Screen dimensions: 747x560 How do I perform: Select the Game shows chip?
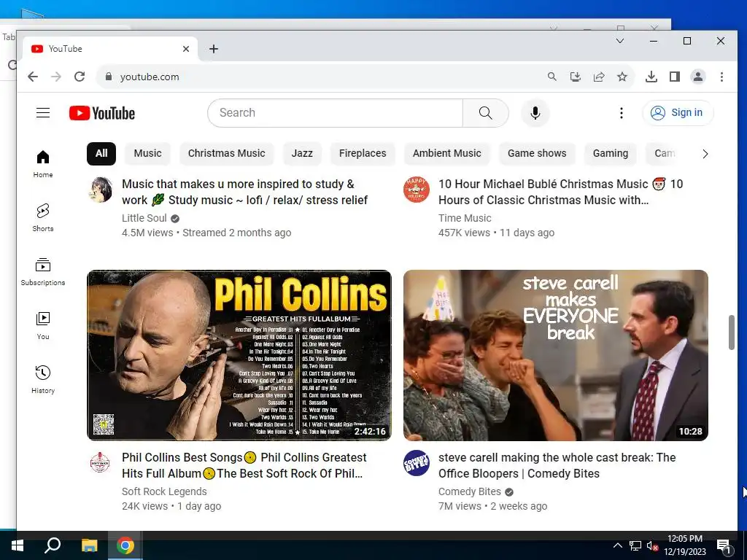pyautogui.click(x=537, y=153)
